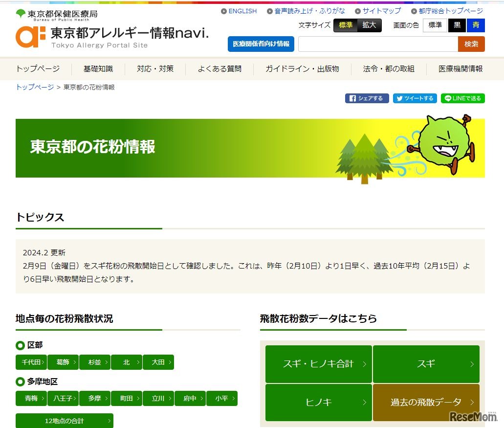Click inside the search input field
This screenshot has height=428, width=504.
[376, 44]
